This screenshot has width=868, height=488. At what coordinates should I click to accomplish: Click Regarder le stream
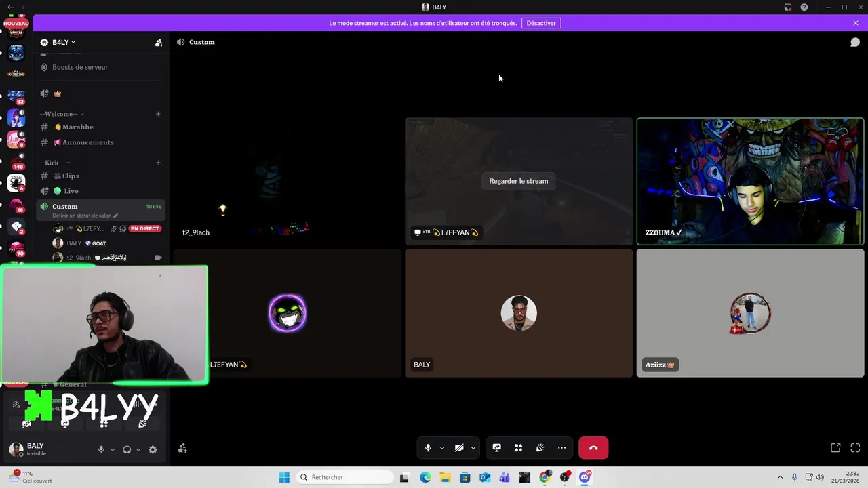(x=519, y=181)
